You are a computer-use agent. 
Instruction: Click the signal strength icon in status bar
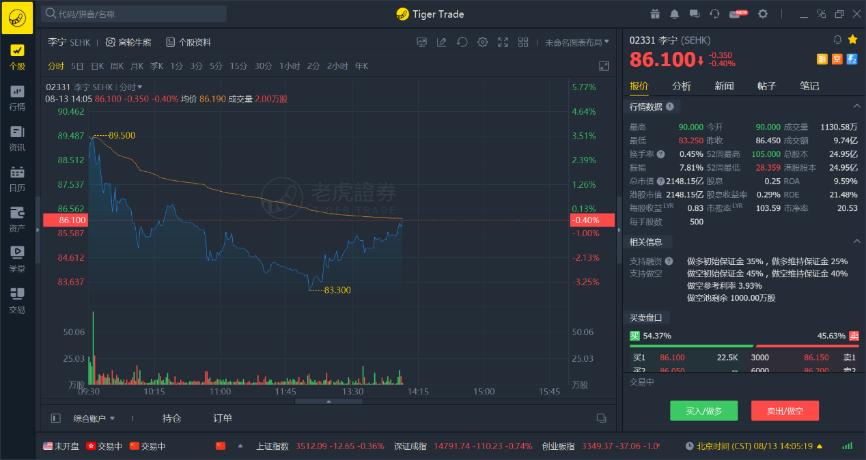(847, 446)
